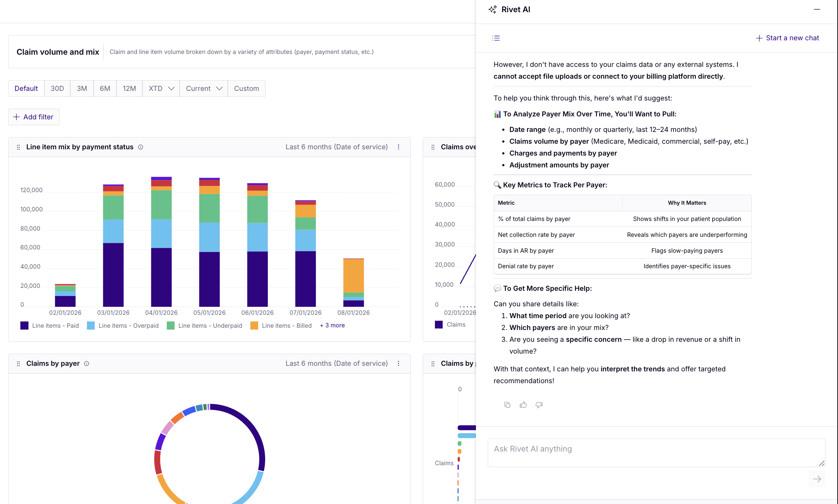Screen dimensions: 838x504
Task: Toggle Line items - Paid legend series
Action: click(50, 326)
